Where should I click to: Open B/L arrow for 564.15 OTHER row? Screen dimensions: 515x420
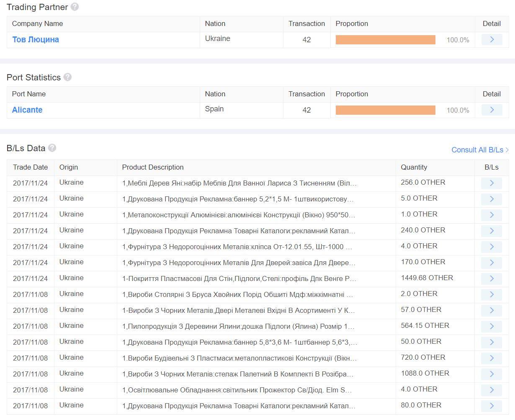pos(492,327)
